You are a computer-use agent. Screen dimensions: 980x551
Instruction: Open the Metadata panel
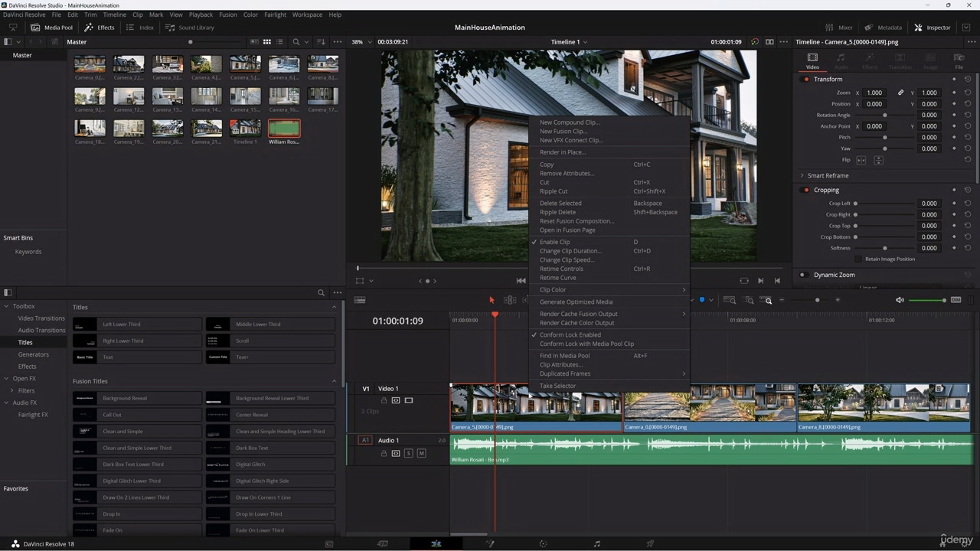(883, 28)
